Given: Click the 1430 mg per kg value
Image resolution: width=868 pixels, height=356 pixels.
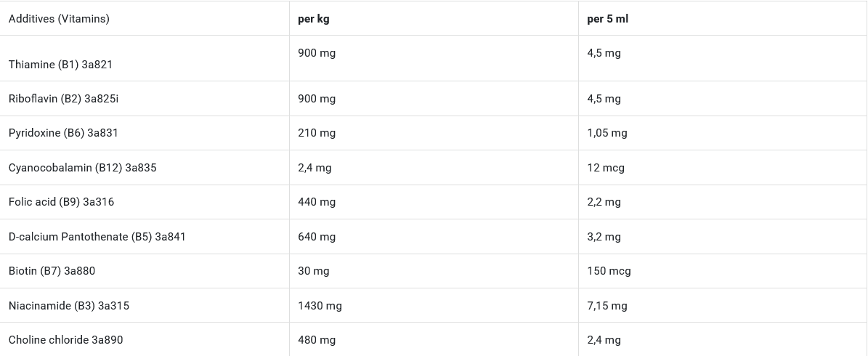Looking at the screenshot, I should tap(320, 306).
